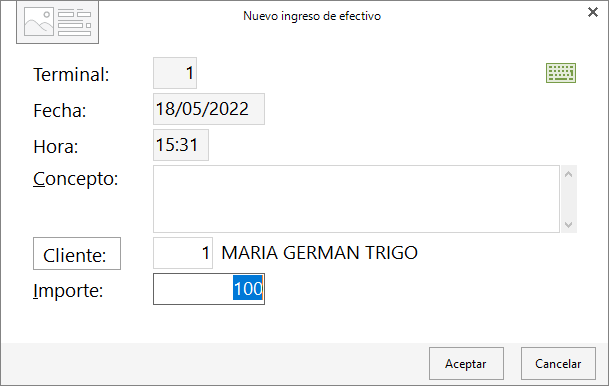609x386 pixels.
Task: Click the Hora field showing 15:31
Action: point(181,145)
